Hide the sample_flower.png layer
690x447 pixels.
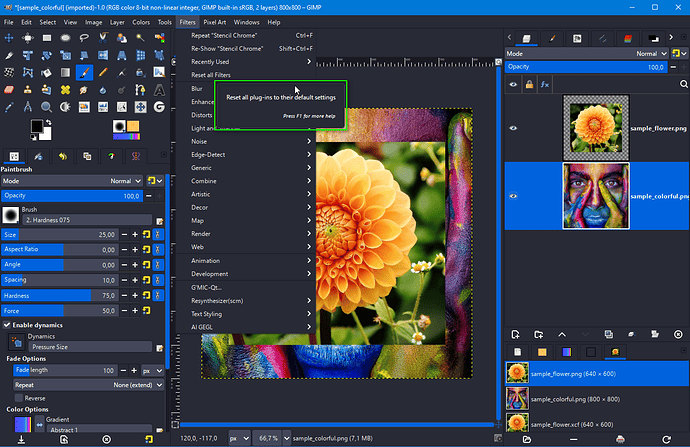pyautogui.click(x=514, y=128)
